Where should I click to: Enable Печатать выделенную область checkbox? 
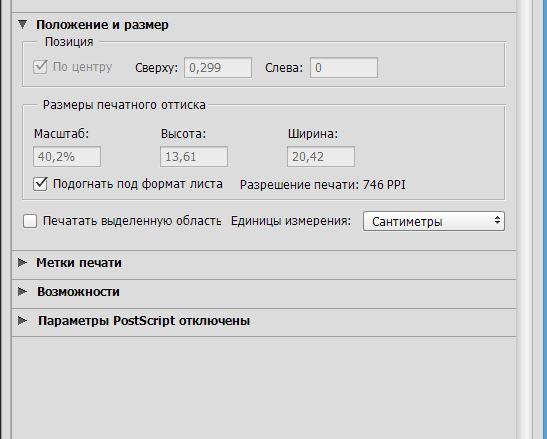30,221
